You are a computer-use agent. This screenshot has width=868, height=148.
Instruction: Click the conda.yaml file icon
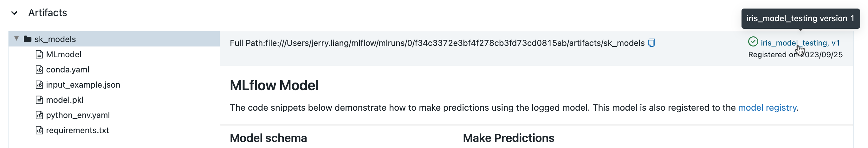[39, 70]
